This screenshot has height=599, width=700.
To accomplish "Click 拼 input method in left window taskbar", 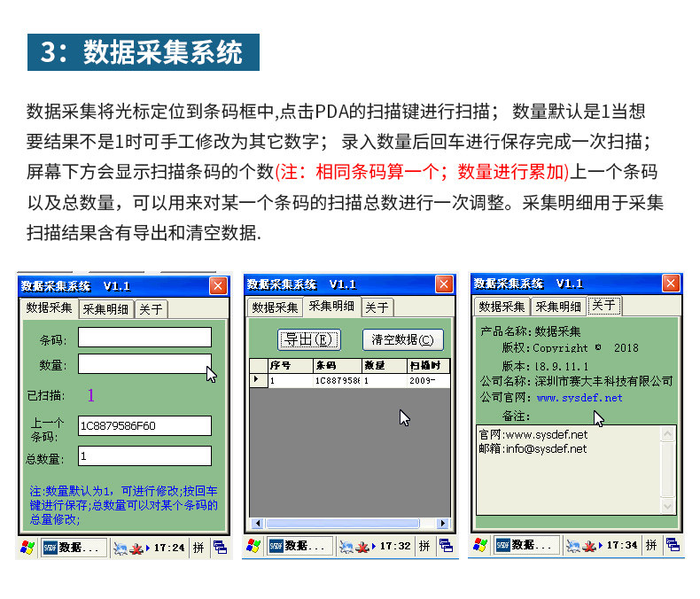I will pos(198,548).
